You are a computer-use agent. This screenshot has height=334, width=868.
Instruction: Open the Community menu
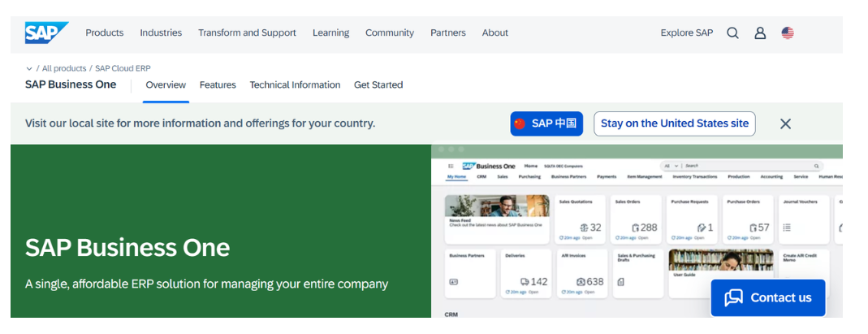(x=390, y=33)
